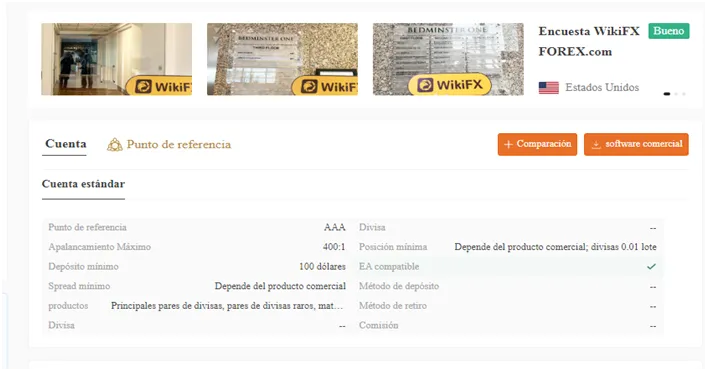This screenshot has width=707, height=371.
Task: Click the software comercial download button
Action: [636, 144]
